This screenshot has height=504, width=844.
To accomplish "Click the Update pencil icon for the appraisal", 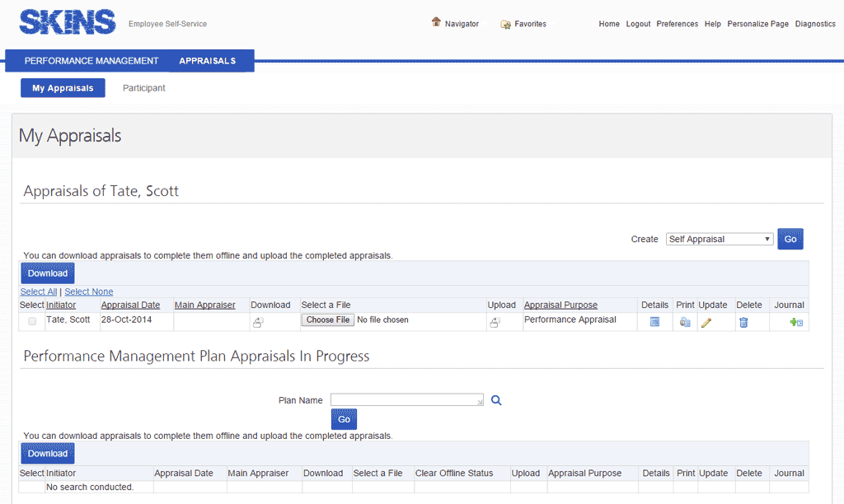I will pyautogui.click(x=706, y=322).
